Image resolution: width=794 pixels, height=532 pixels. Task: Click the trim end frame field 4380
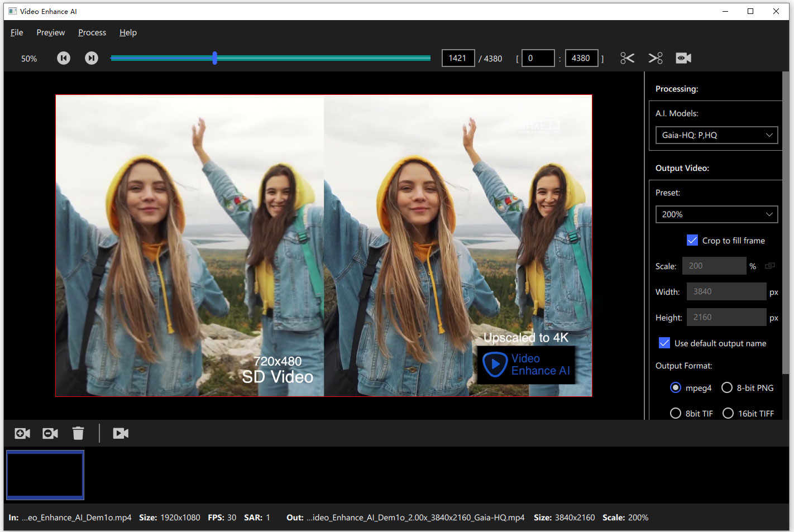[x=582, y=58]
